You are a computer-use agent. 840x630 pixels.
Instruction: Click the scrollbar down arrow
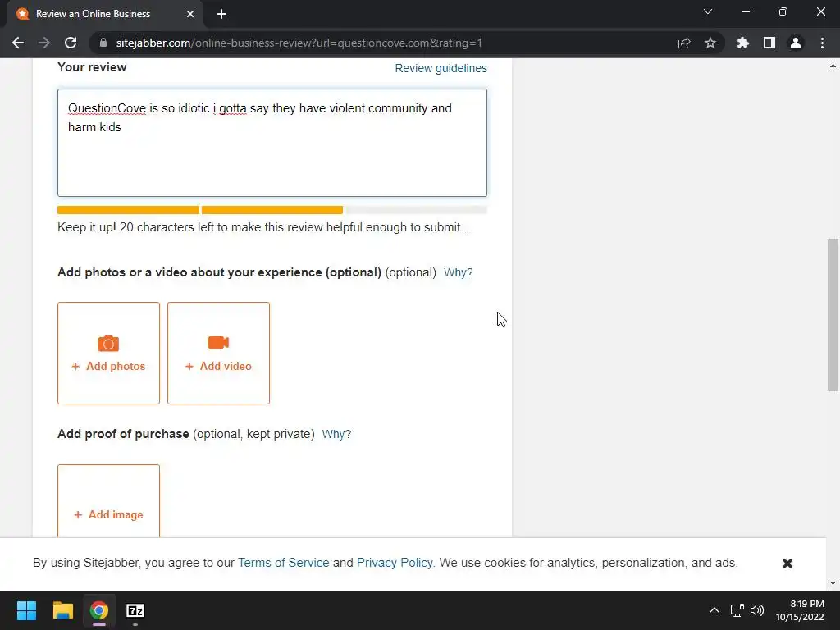coord(833,583)
